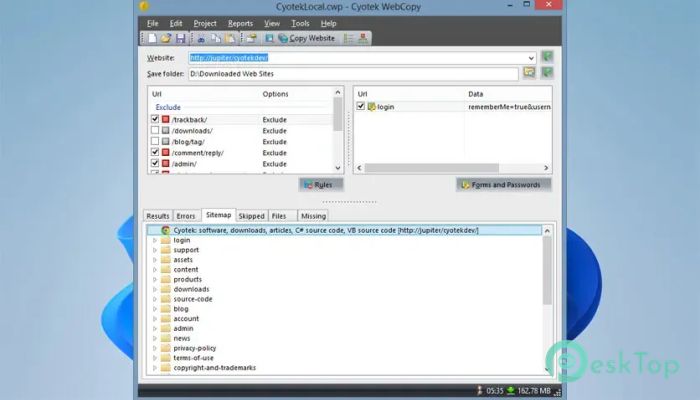Click the Copy Website toolbar button
The image size is (700, 400).
click(307, 38)
